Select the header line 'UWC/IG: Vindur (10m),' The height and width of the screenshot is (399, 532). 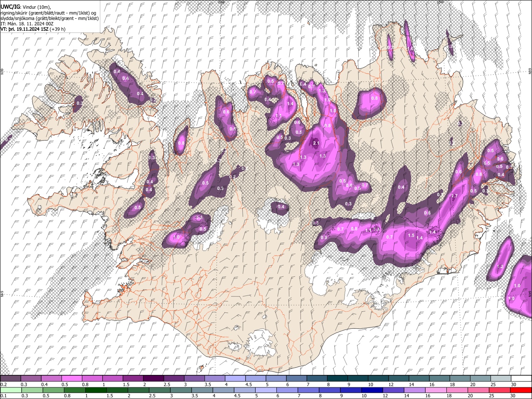click(26, 7)
